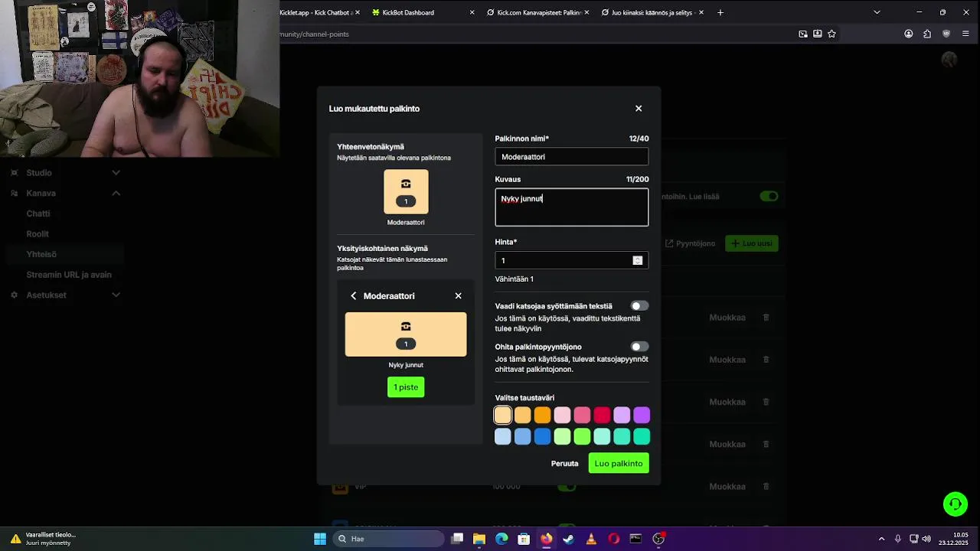
Task: Show hidden system tray icons chevron
Action: tap(881, 539)
